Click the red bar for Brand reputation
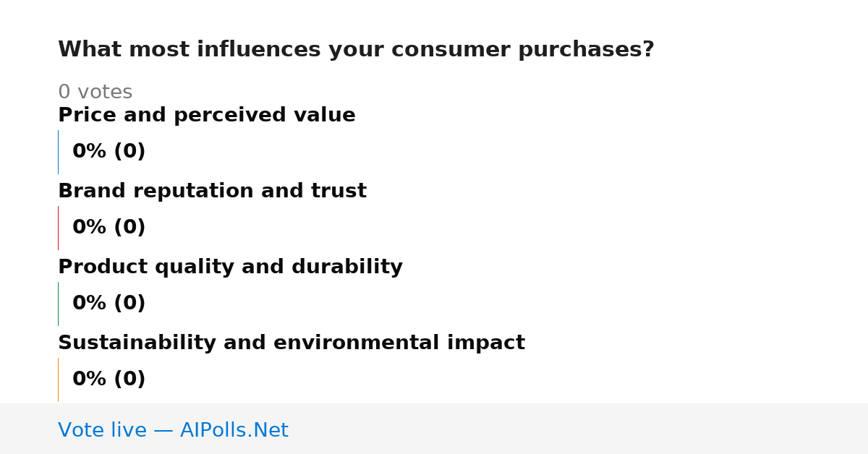Image resolution: width=868 pixels, height=454 pixels. point(58,228)
